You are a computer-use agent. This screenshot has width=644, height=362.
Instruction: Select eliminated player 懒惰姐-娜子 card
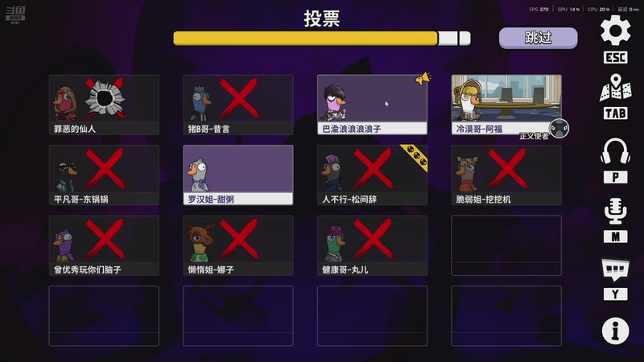click(x=238, y=245)
